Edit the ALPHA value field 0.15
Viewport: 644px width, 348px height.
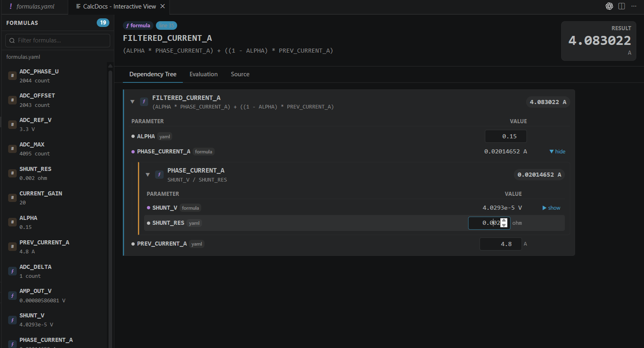click(x=506, y=136)
